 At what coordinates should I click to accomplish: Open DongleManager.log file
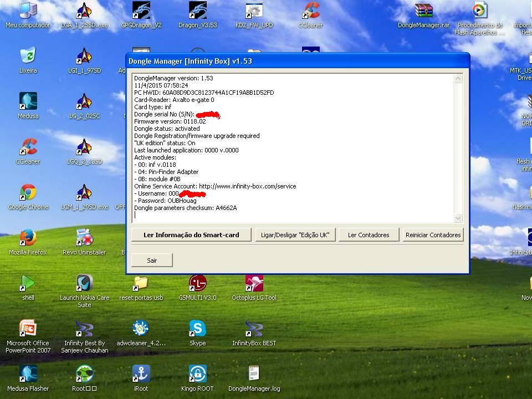[254, 378]
